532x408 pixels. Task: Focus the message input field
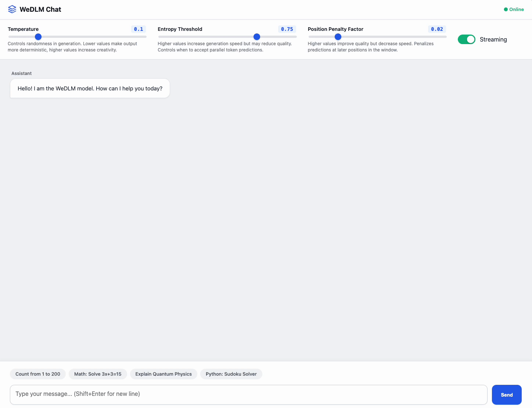(x=249, y=395)
